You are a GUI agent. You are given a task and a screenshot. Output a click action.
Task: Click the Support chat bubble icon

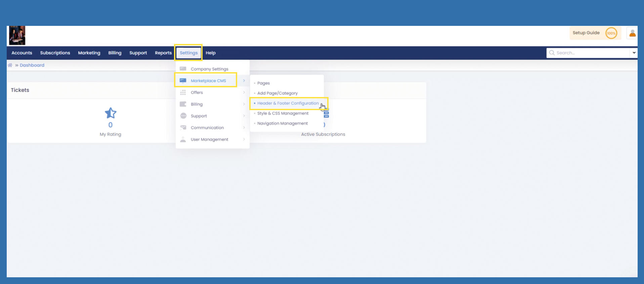click(x=183, y=116)
